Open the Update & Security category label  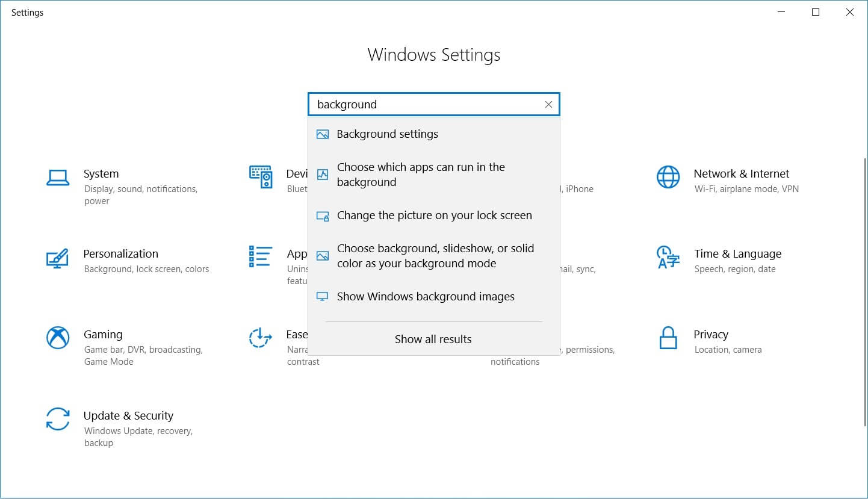[x=128, y=416]
